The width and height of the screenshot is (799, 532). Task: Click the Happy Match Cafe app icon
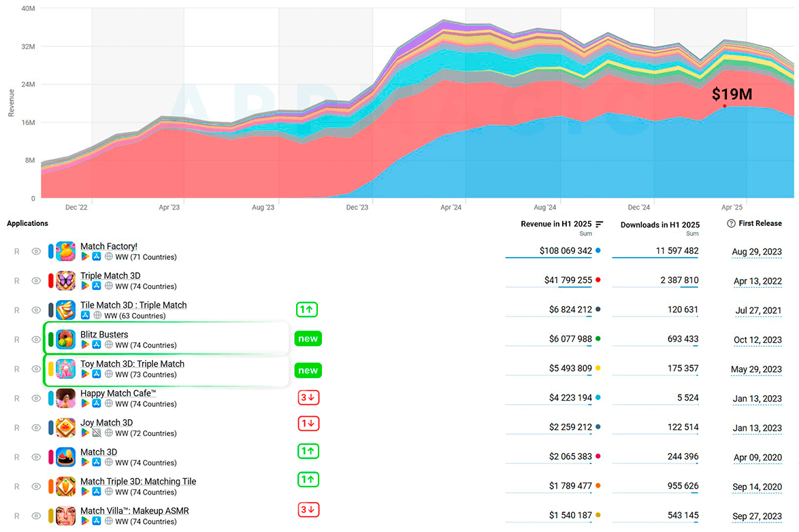point(65,399)
